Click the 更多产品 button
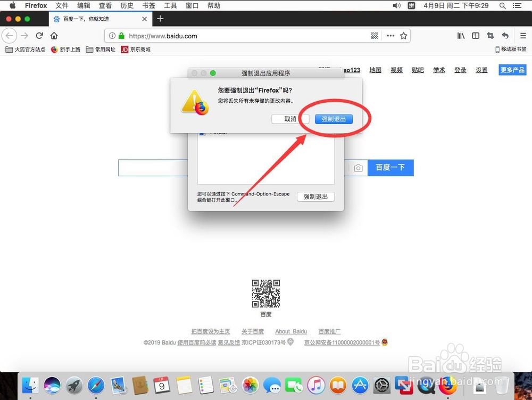Image resolution: width=532 pixels, height=400 pixels. click(512, 70)
